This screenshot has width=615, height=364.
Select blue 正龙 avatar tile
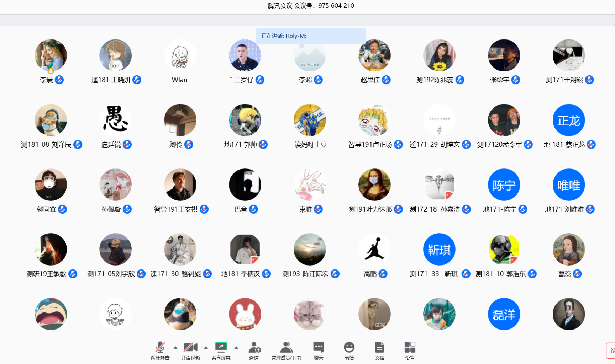click(x=568, y=120)
